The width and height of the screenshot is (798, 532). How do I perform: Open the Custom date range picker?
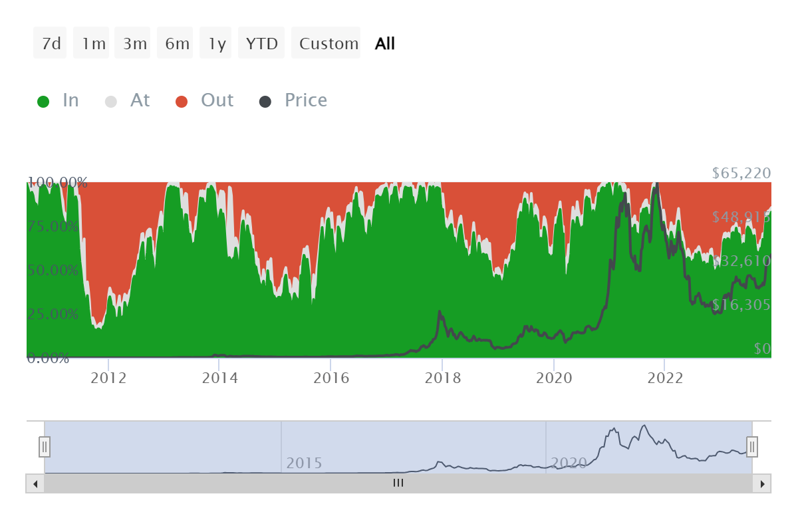[x=327, y=43]
